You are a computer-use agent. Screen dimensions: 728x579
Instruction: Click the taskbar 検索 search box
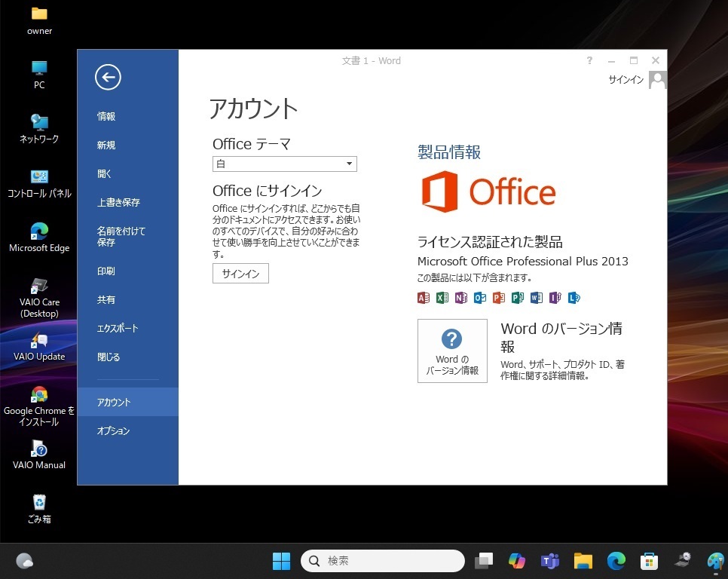pyautogui.click(x=383, y=561)
